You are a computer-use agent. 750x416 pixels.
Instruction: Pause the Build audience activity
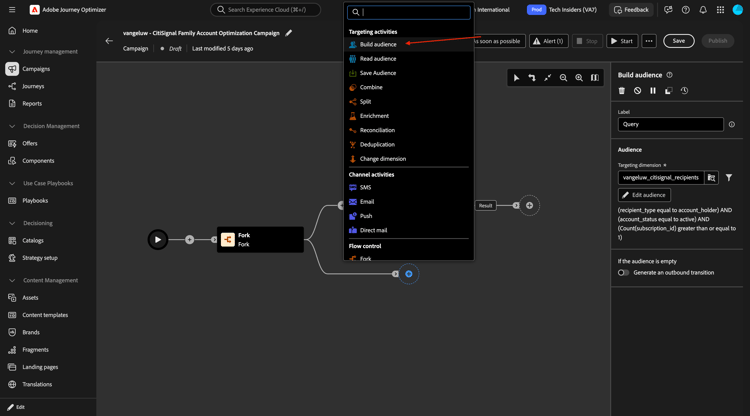coord(653,90)
